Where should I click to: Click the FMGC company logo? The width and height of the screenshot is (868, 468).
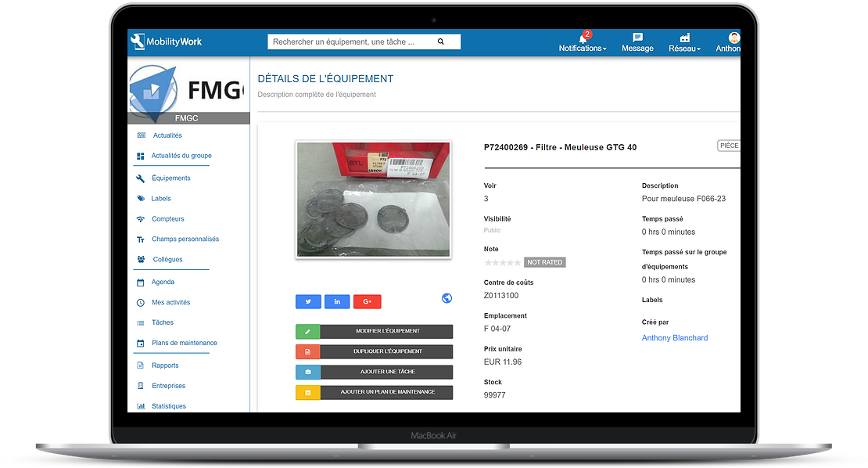188,90
